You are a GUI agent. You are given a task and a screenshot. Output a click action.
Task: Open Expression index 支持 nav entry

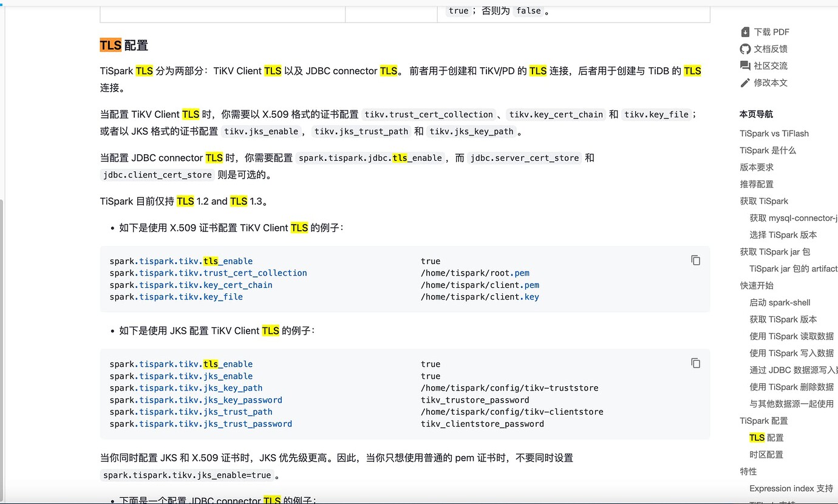pyautogui.click(x=791, y=488)
